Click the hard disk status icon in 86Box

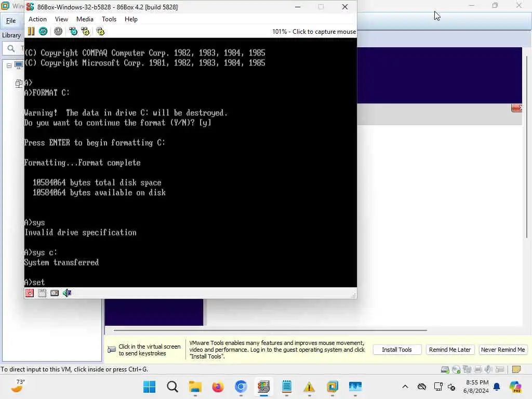point(54,293)
